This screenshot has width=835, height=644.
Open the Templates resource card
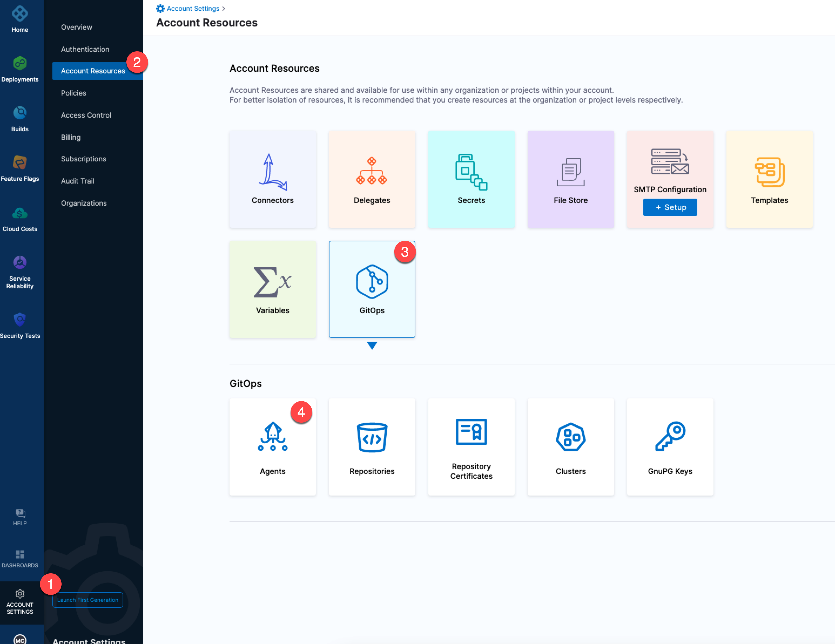(x=769, y=179)
